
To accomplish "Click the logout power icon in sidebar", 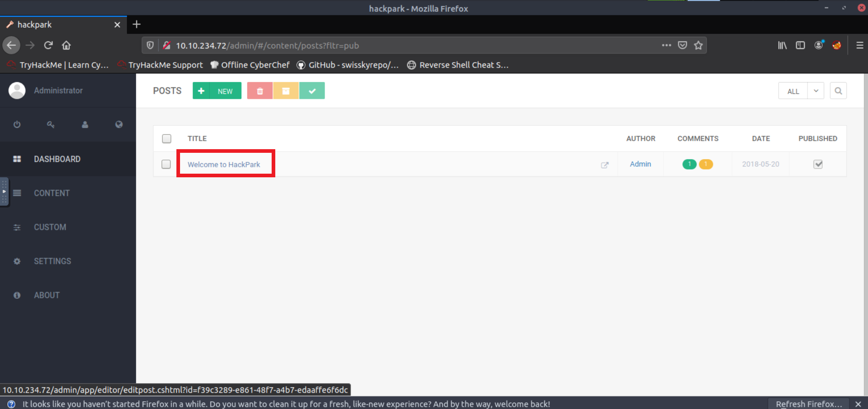I will (x=17, y=124).
